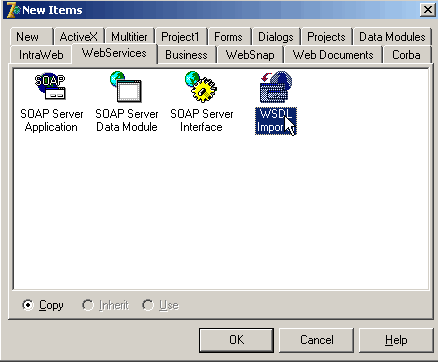Viewport: 438px width, 362px height.
Task: Switch to the Corba tab
Action: [x=406, y=55]
